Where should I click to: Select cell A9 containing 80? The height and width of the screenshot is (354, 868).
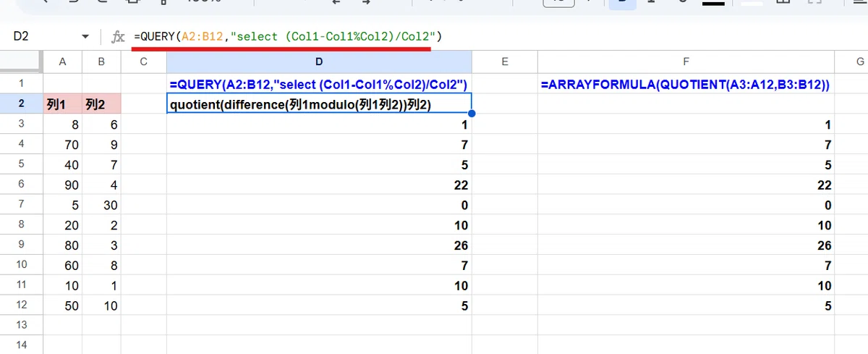tap(62, 245)
